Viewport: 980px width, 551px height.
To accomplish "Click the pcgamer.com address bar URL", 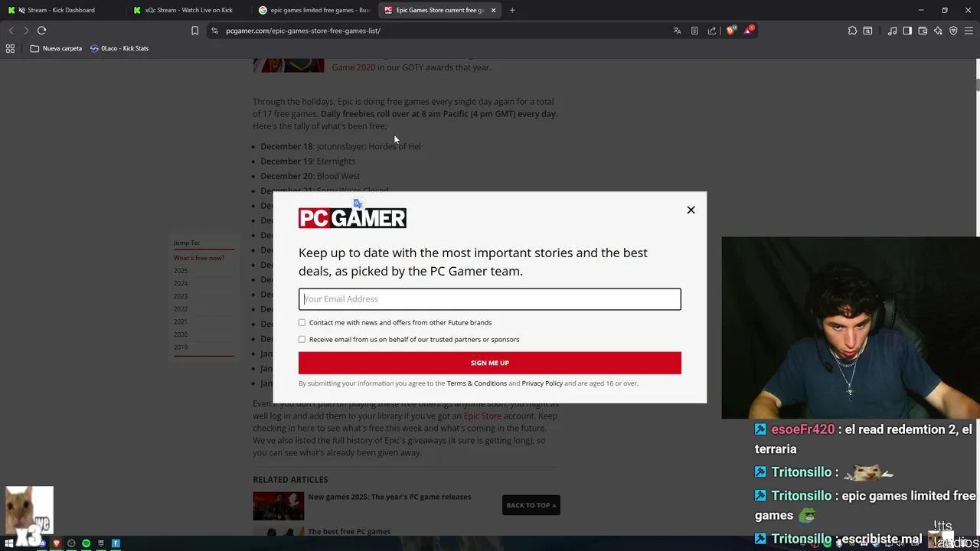I will coord(303,31).
